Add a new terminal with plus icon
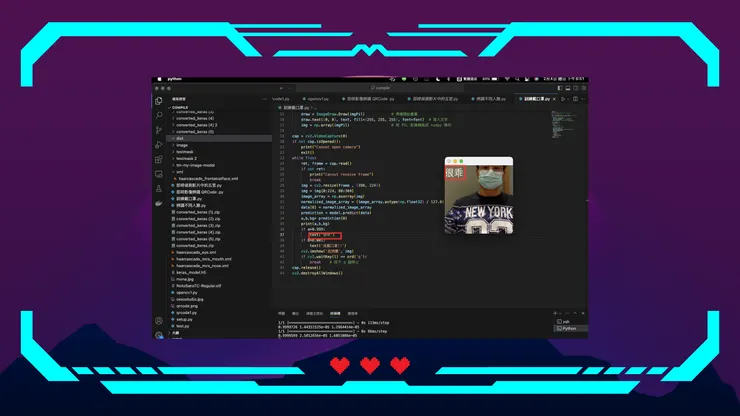Viewport: 740px width, 416px height. point(555,313)
